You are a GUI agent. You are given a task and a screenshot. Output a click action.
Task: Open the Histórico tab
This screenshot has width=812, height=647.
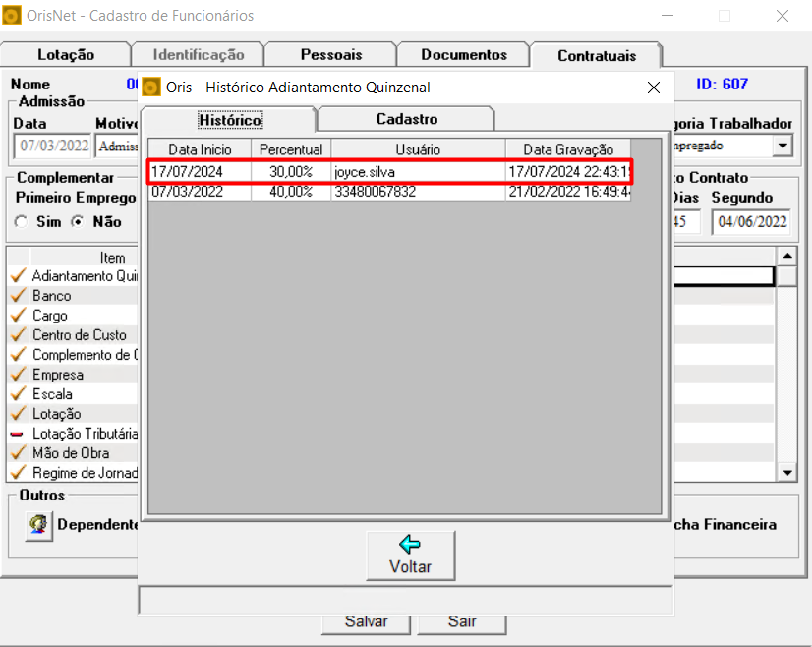229,120
